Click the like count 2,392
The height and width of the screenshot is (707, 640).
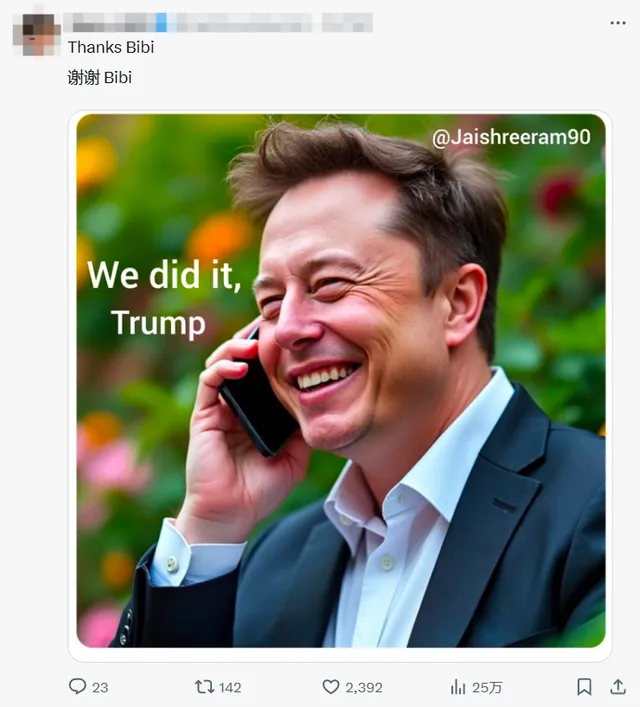click(x=364, y=687)
